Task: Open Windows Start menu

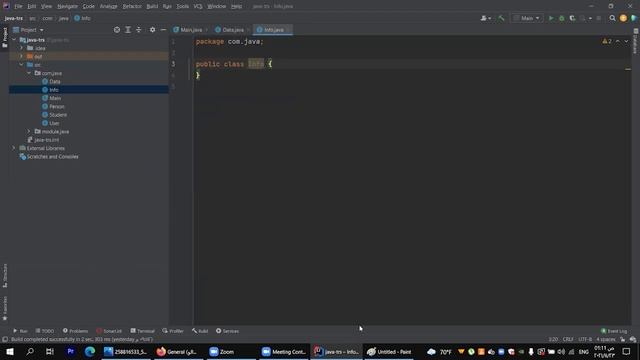Action: [x=10, y=351]
